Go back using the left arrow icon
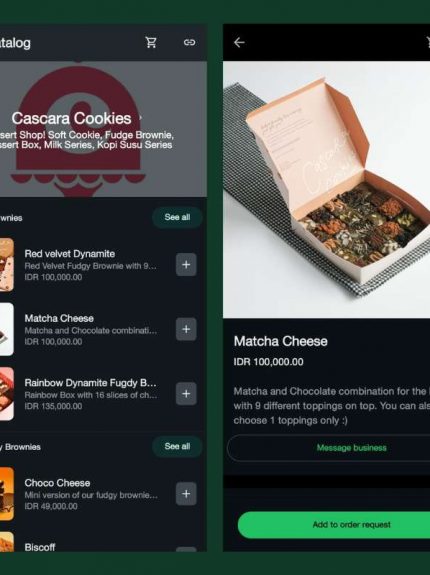The image size is (430, 575). pos(239,43)
